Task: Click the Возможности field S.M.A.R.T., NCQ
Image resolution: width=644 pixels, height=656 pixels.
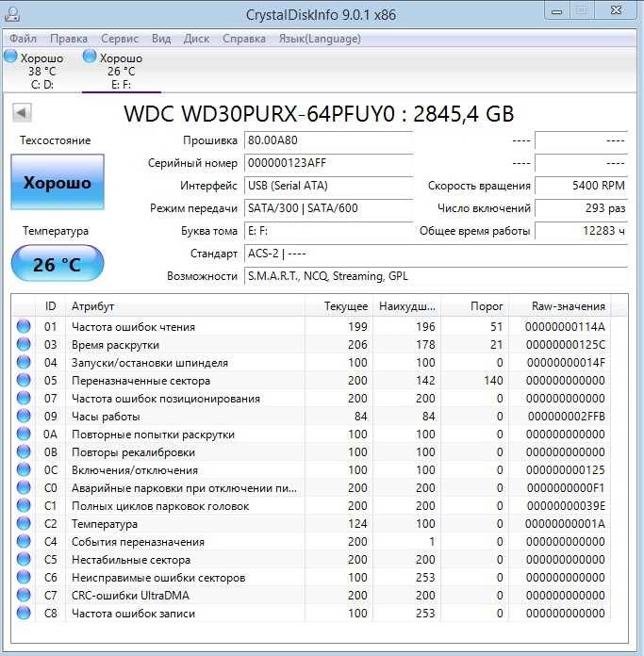Action: point(436,276)
